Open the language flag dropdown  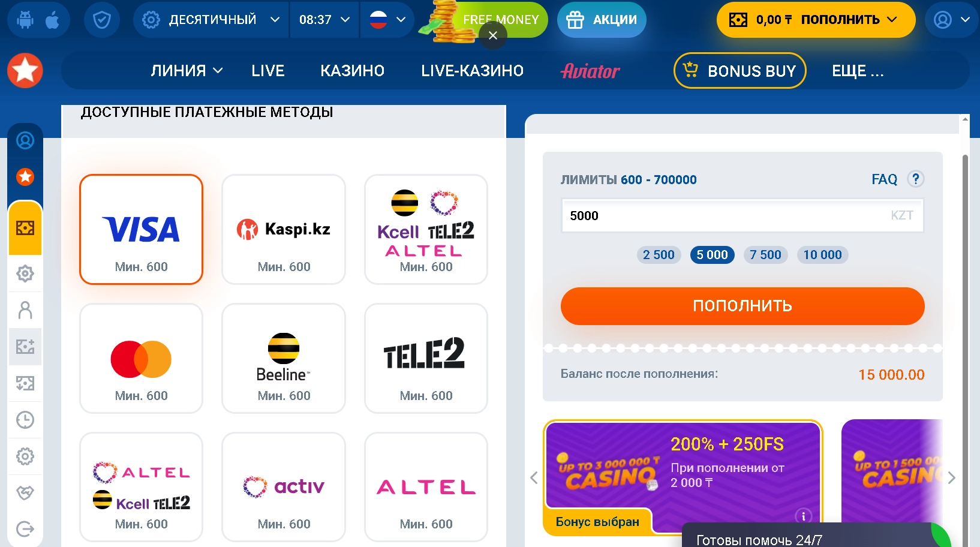click(x=387, y=20)
